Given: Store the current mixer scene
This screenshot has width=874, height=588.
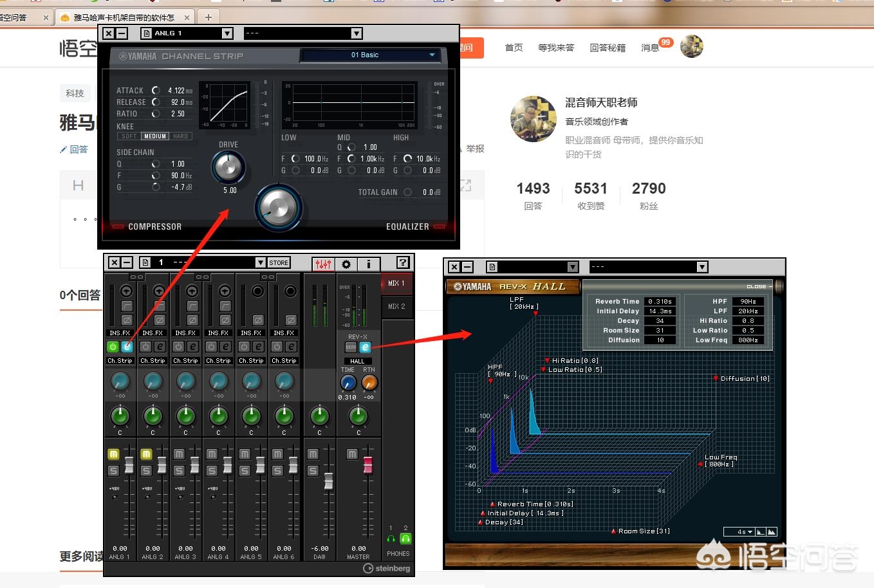Looking at the screenshot, I should (x=279, y=262).
